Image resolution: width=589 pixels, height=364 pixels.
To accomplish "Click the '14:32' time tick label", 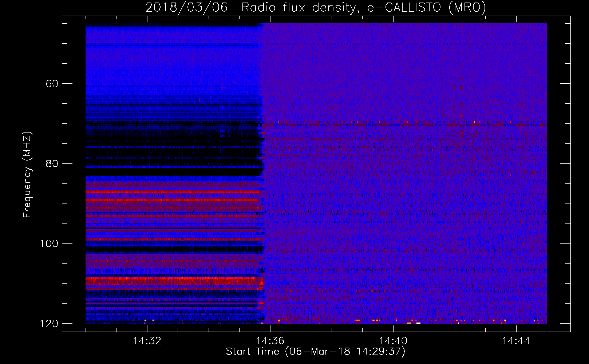I will (147, 341).
